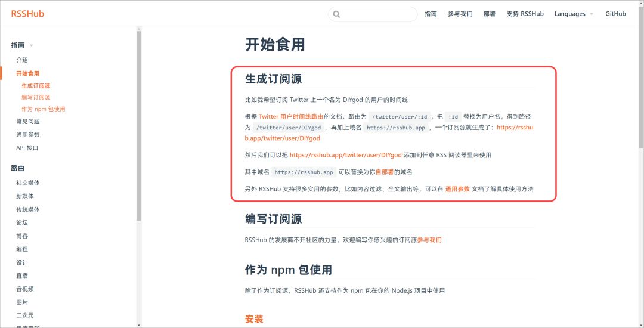Click the 路由 sidebar group heading
This screenshot has height=328, width=644.
[x=18, y=168]
